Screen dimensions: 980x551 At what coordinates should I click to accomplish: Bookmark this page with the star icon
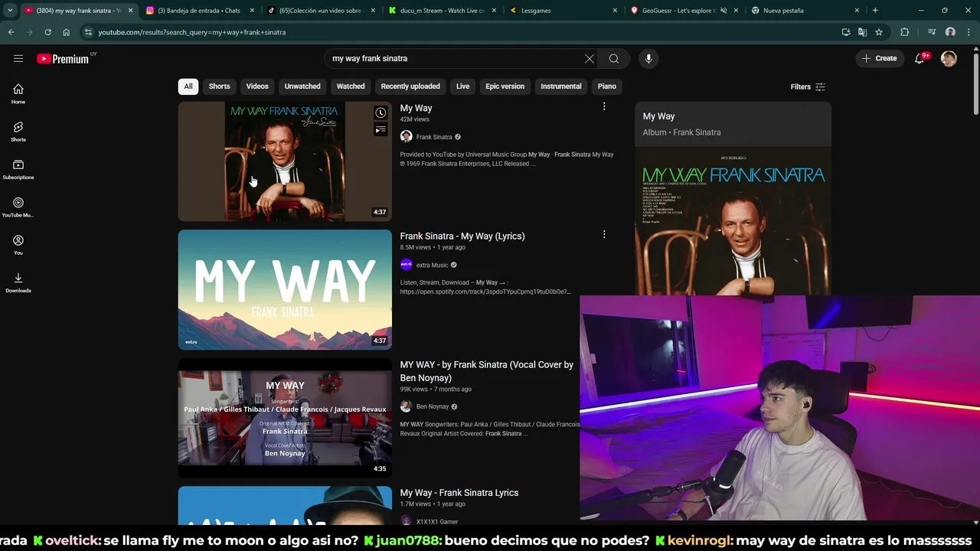coord(879,32)
